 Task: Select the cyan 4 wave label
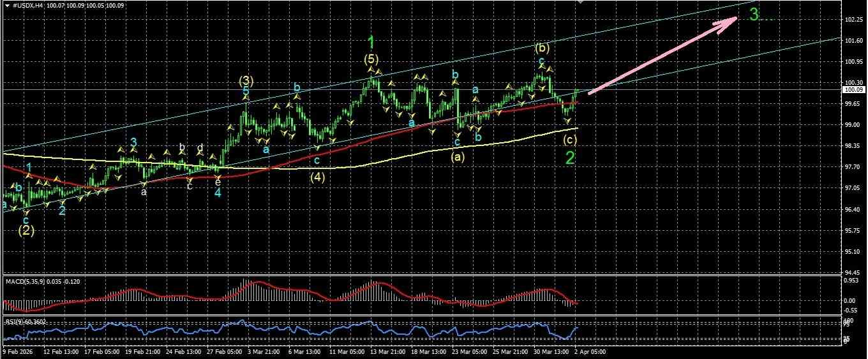tap(218, 192)
